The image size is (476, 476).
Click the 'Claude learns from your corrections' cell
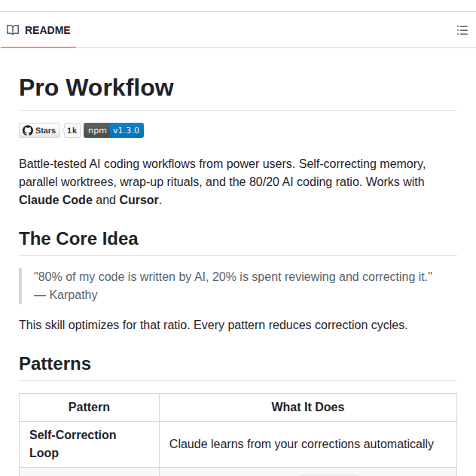pos(301,444)
